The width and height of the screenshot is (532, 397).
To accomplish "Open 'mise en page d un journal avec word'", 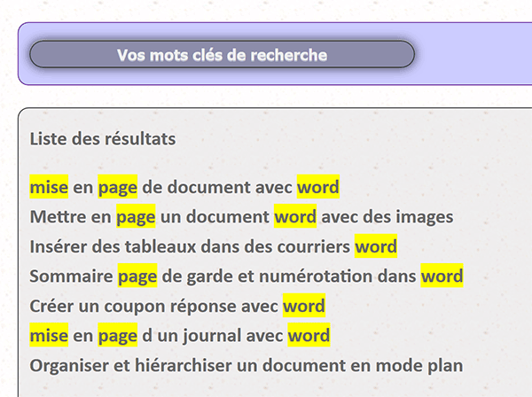I will [180, 335].
